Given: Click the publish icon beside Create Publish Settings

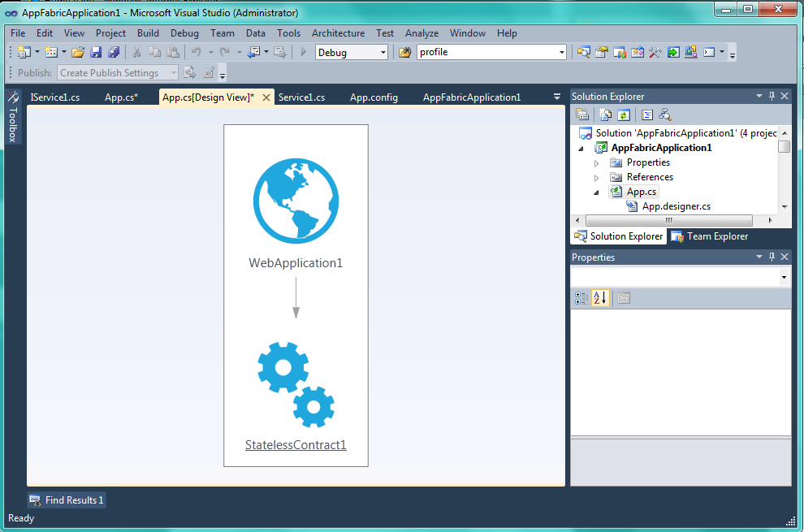Looking at the screenshot, I should click(x=190, y=73).
